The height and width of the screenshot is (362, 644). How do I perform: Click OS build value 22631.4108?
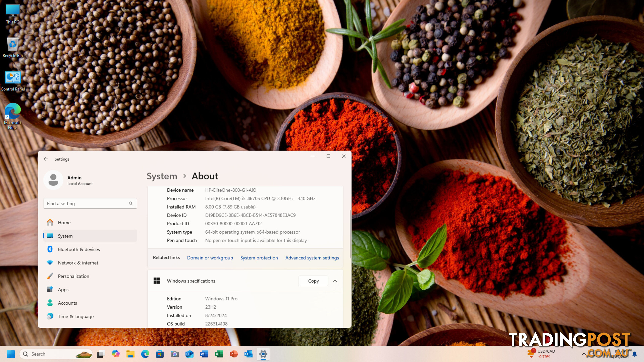click(216, 324)
